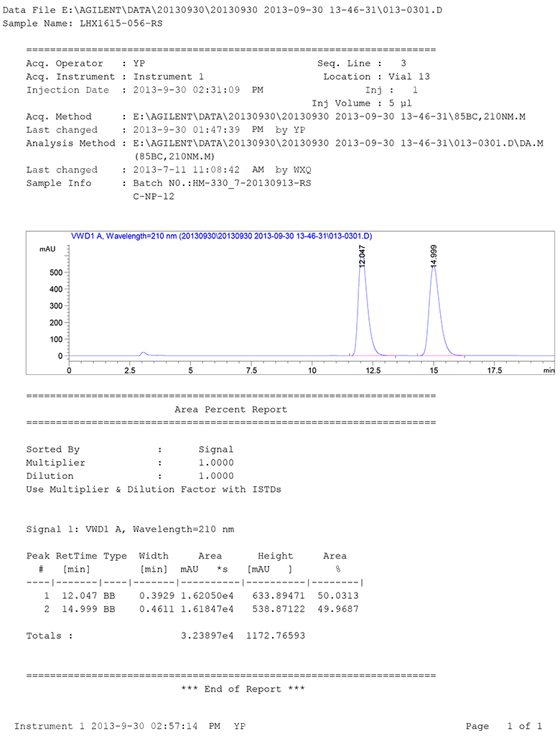Click the blue VWD1 A chromatogram title
The image size is (560, 754).
pyautogui.click(x=222, y=236)
